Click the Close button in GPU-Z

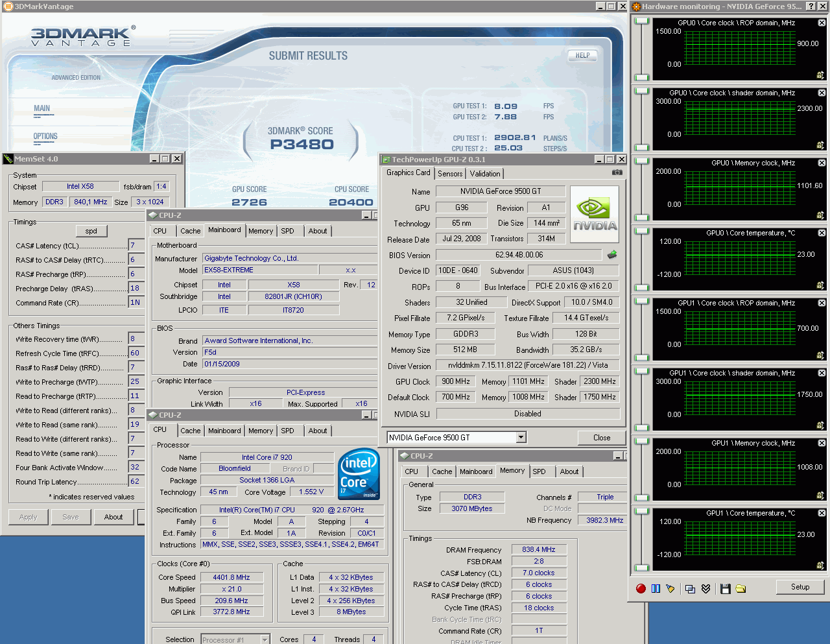pyautogui.click(x=602, y=438)
